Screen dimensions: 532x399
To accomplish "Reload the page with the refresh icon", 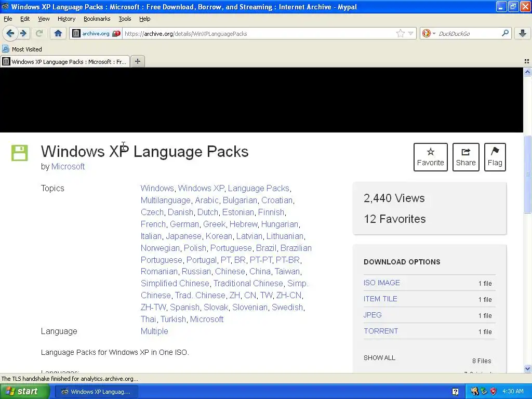I will click(x=39, y=33).
